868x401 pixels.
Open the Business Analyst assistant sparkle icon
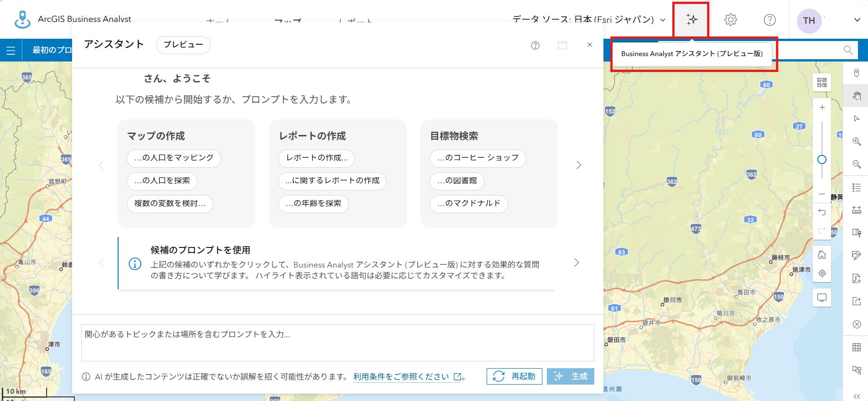click(x=691, y=20)
